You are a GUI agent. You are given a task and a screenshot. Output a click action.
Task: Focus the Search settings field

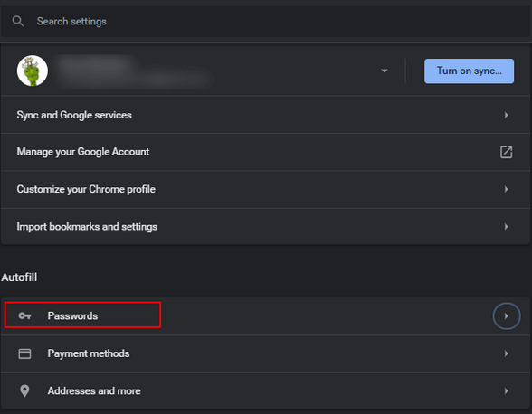click(x=265, y=22)
